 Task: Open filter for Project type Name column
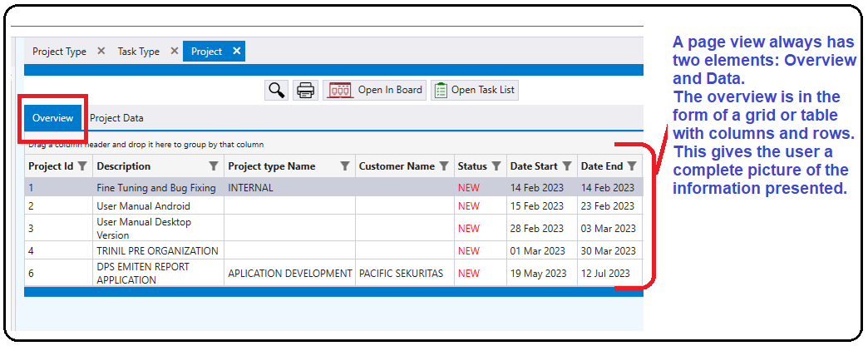(x=345, y=166)
